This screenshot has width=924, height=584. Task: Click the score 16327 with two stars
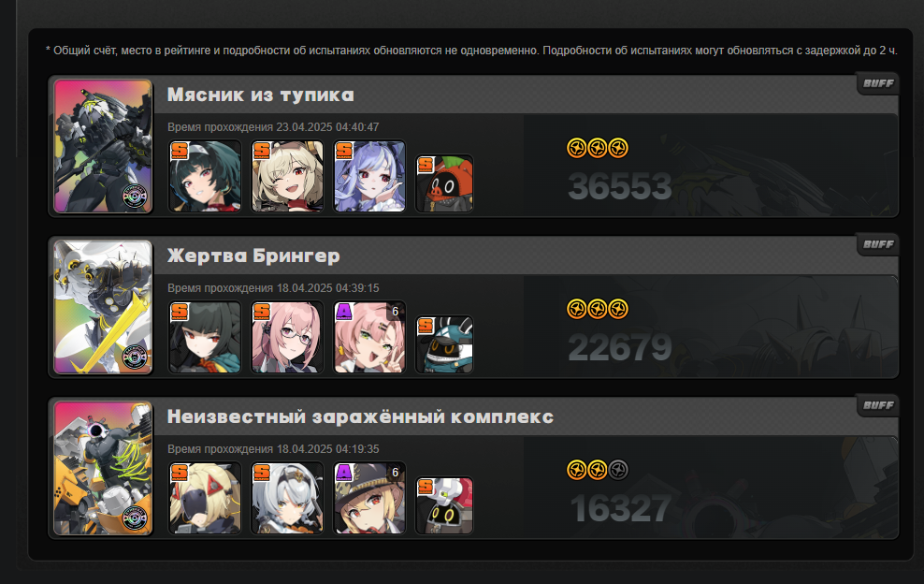coord(620,508)
